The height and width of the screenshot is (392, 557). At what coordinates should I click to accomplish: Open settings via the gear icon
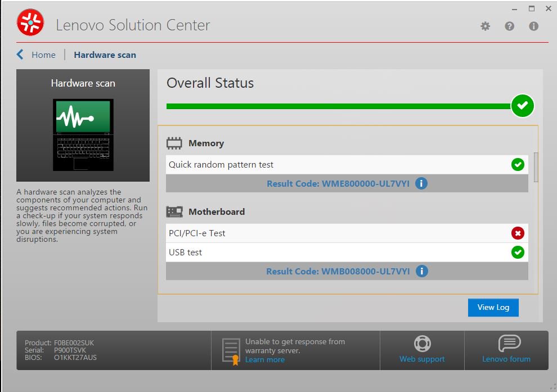coord(485,26)
